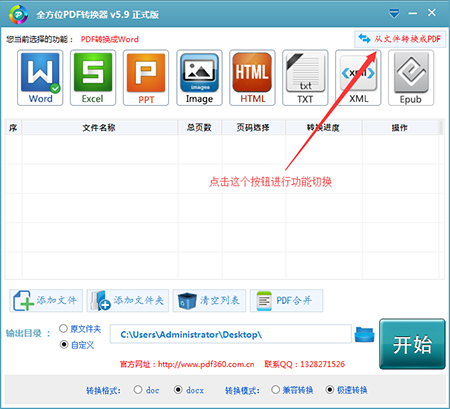Click 清空列表 to clear the list
Image resolution: width=450 pixels, height=409 pixels.
coord(209,301)
